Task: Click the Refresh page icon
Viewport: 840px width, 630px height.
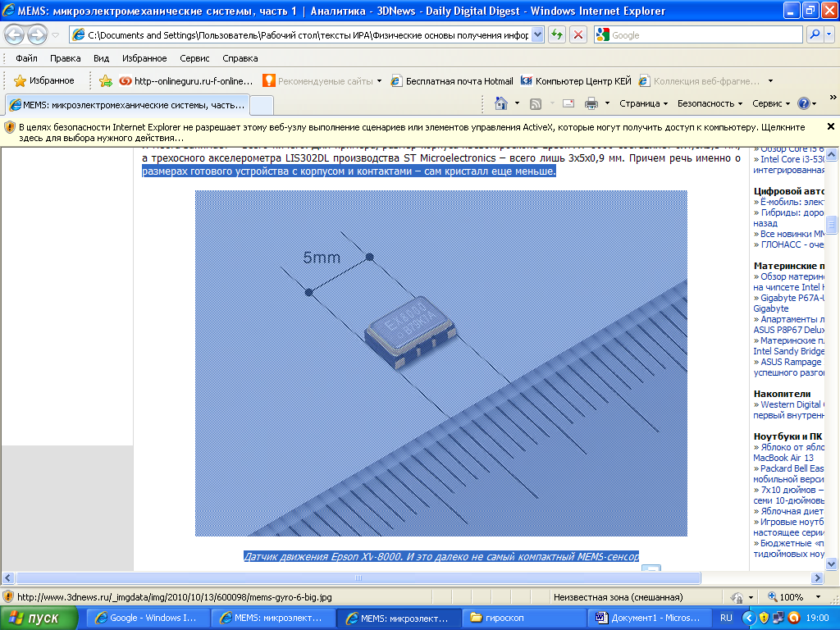Action: pyautogui.click(x=557, y=34)
